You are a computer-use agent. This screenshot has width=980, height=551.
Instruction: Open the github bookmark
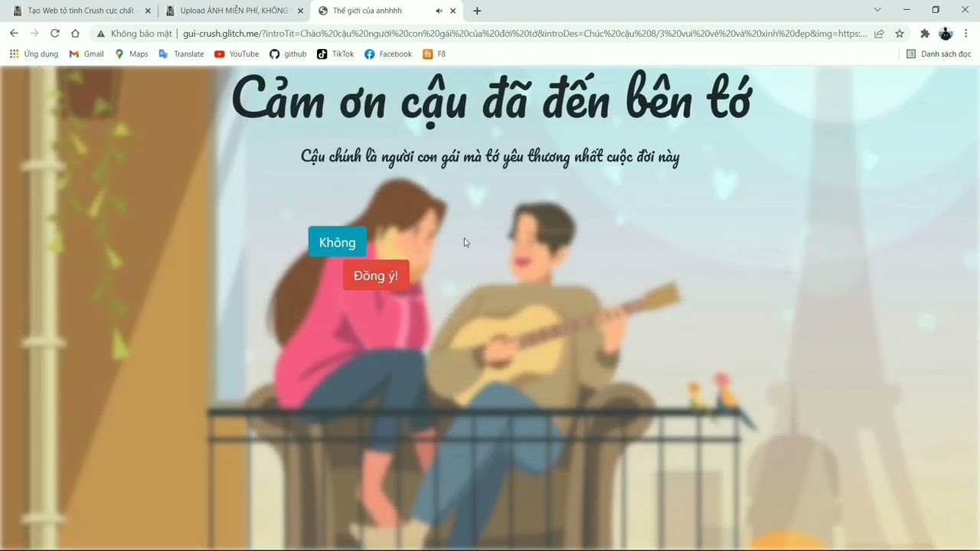[288, 54]
